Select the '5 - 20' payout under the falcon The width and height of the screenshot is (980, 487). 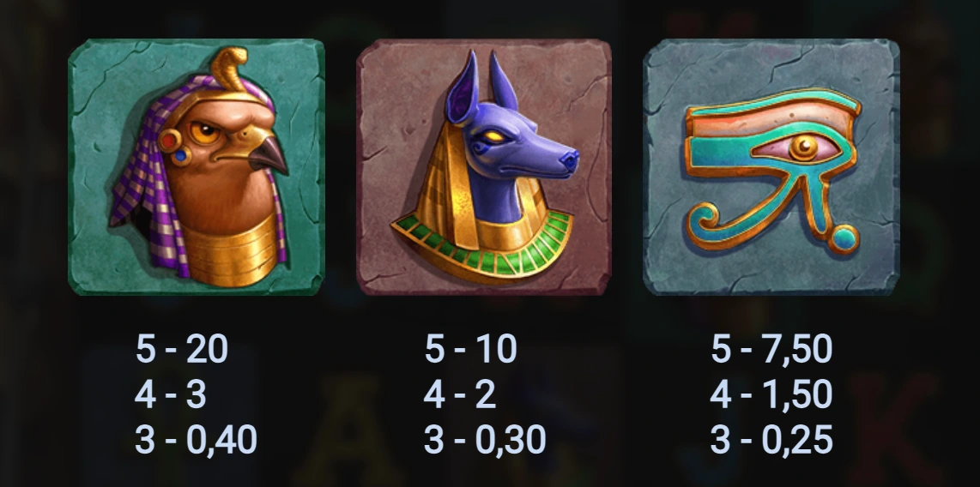point(182,349)
